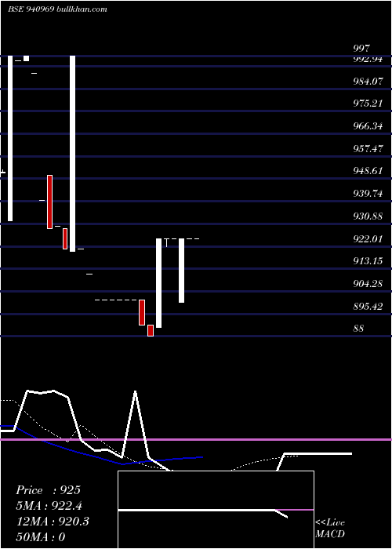Click the 966.34 price axis label
Viewport: 392px width, 549px height.
(x=368, y=126)
